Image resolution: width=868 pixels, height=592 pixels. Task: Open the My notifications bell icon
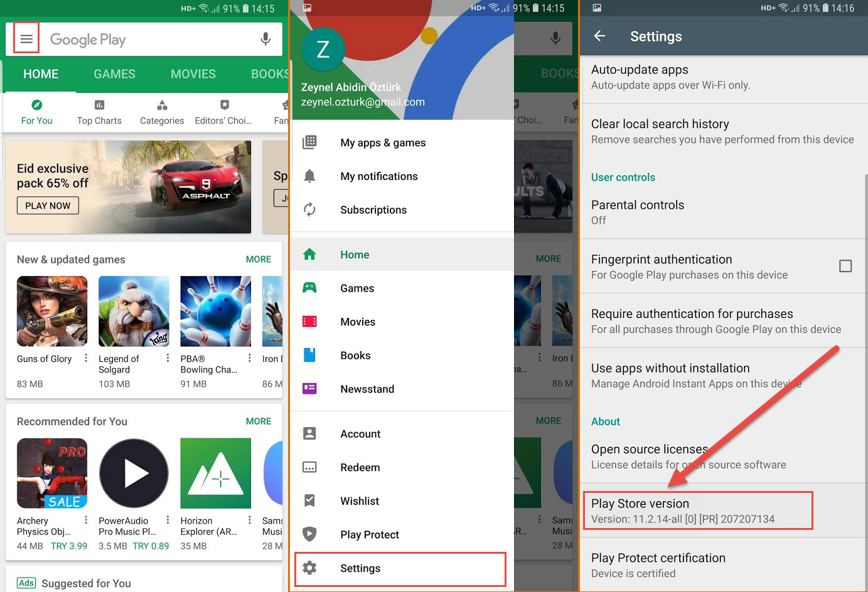pyautogui.click(x=309, y=176)
